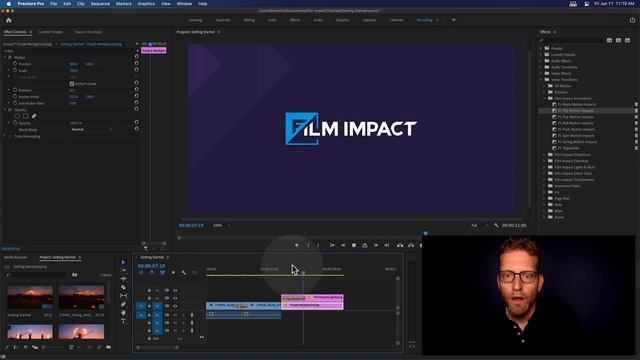640x360 pixels.
Task: Choose the Ripple Edit tool
Action: [123, 279]
